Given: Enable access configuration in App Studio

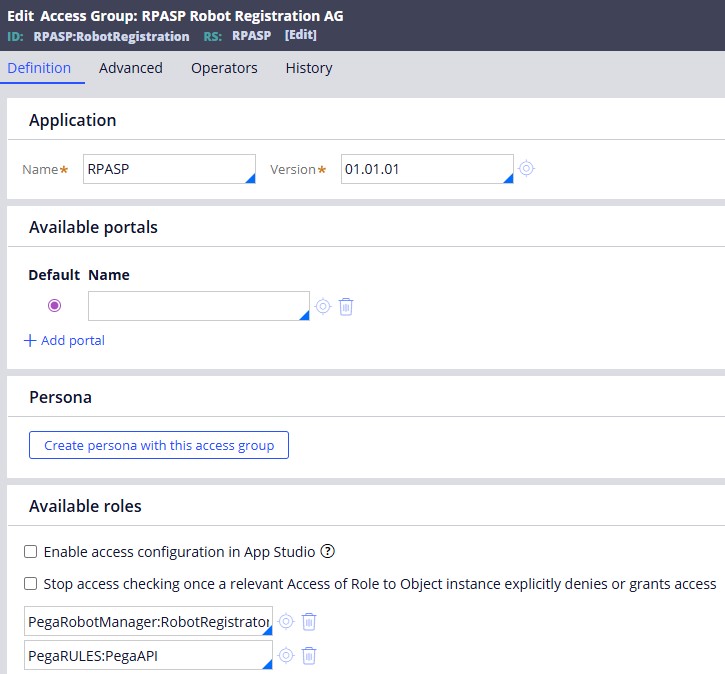Looking at the screenshot, I should click(x=31, y=552).
